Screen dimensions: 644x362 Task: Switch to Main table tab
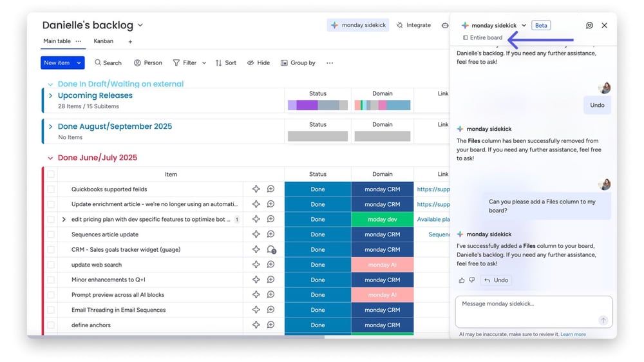tap(57, 41)
